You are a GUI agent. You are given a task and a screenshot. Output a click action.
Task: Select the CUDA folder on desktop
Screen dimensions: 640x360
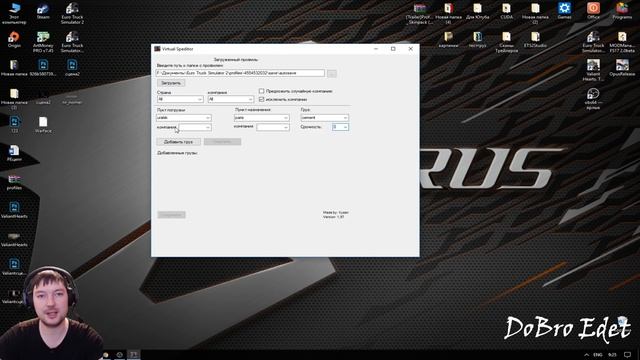coord(507,11)
